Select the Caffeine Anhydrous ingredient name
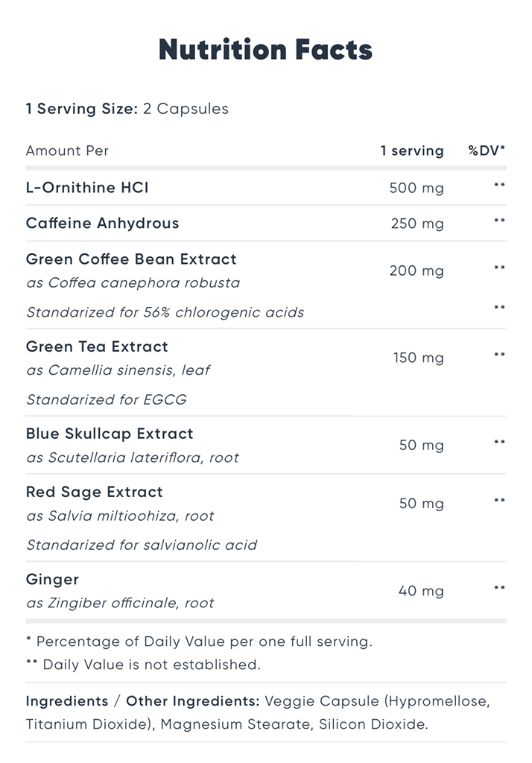The image size is (532, 763). tap(103, 223)
